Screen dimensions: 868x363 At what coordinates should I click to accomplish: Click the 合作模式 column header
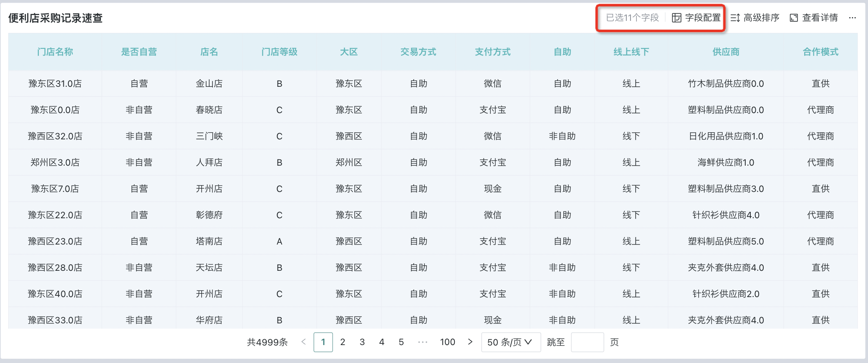click(x=821, y=52)
